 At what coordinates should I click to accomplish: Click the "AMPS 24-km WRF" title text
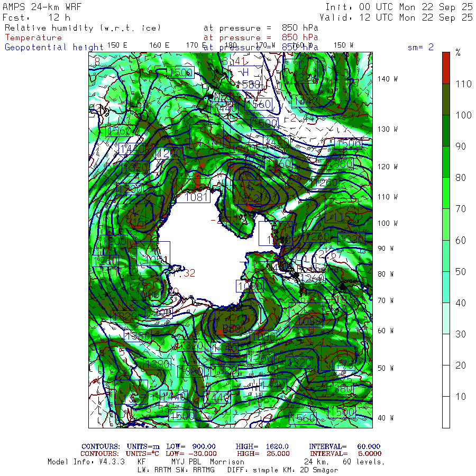point(42,7)
